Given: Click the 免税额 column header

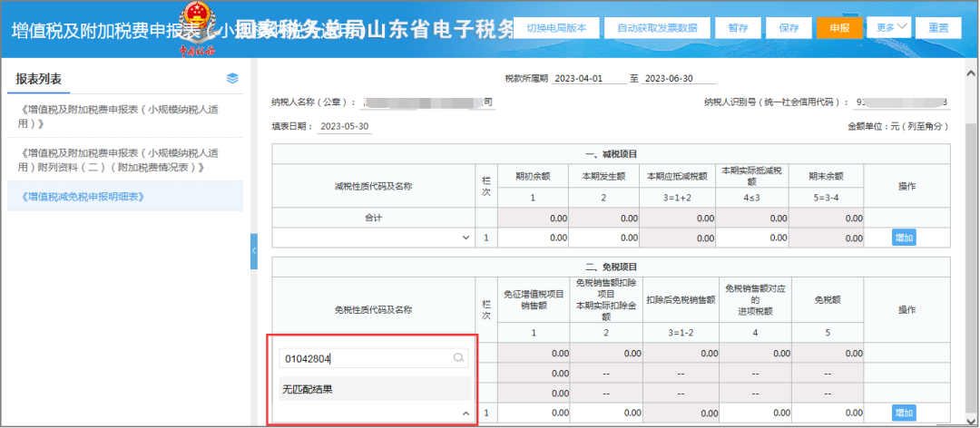Looking at the screenshot, I should (x=827, y=300).
